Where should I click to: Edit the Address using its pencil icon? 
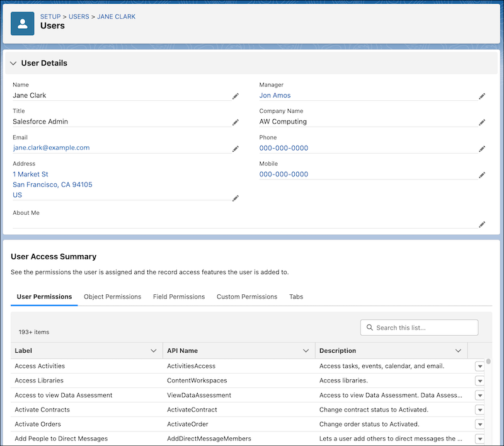pos(236,197)
